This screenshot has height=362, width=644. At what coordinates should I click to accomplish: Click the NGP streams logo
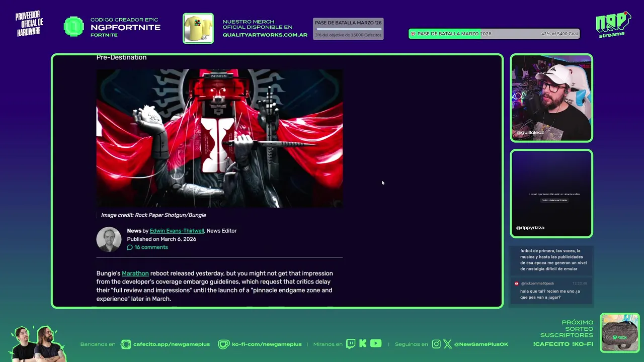pos(613,25)
